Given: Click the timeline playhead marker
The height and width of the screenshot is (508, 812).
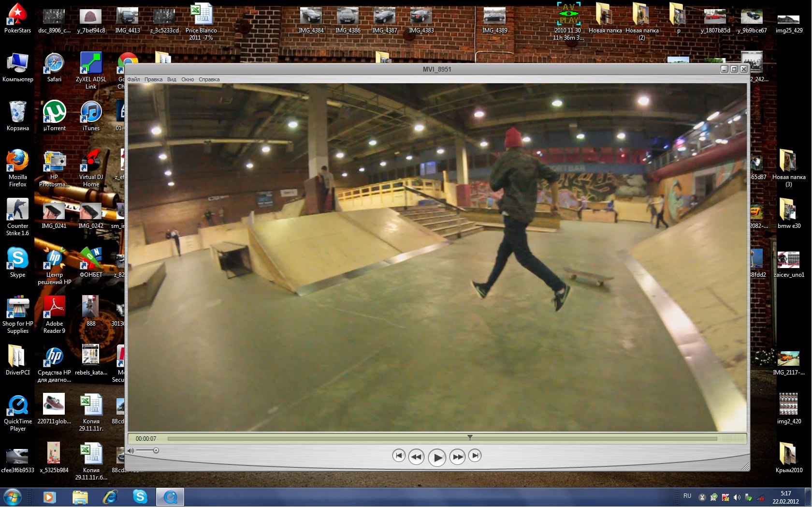Looking at the screenshot, I should point(470,437).
